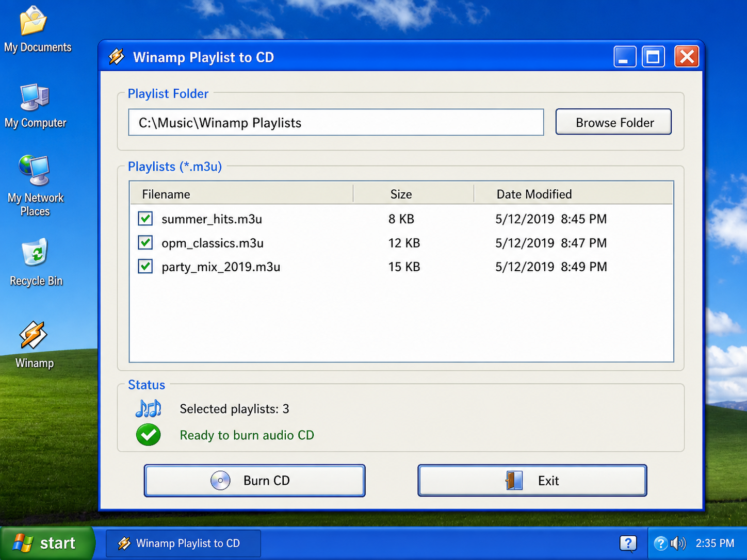Click the 5/12/2019 8:45 PM date
Screen dimensions: 747x560
[x=551, y=219]
